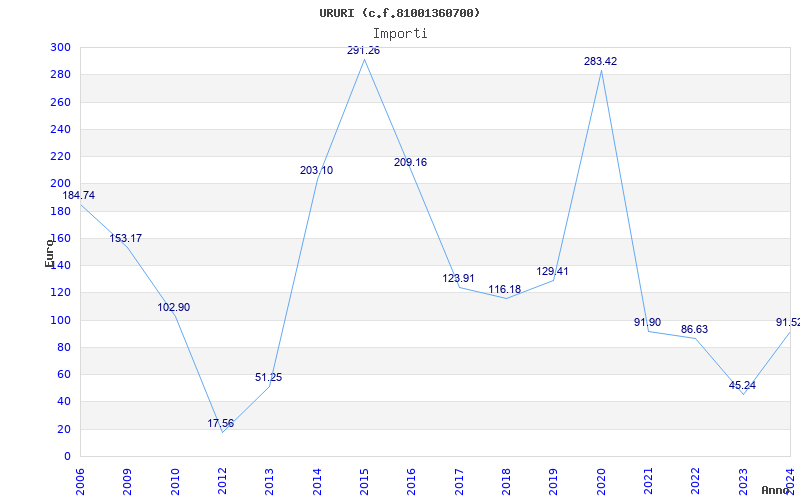
Task: Click the y-axis value 280
Action: (x=60, y=74)
